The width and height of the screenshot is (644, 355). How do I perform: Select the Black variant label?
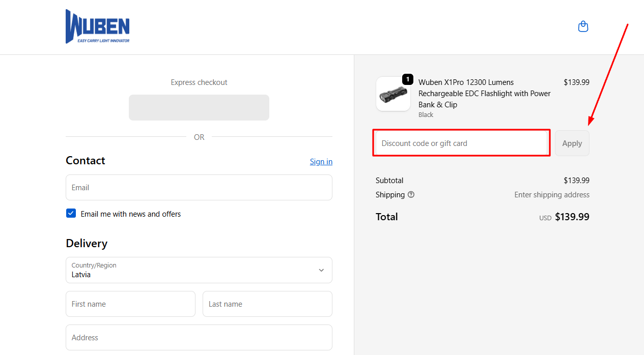(x=426, y=115)
